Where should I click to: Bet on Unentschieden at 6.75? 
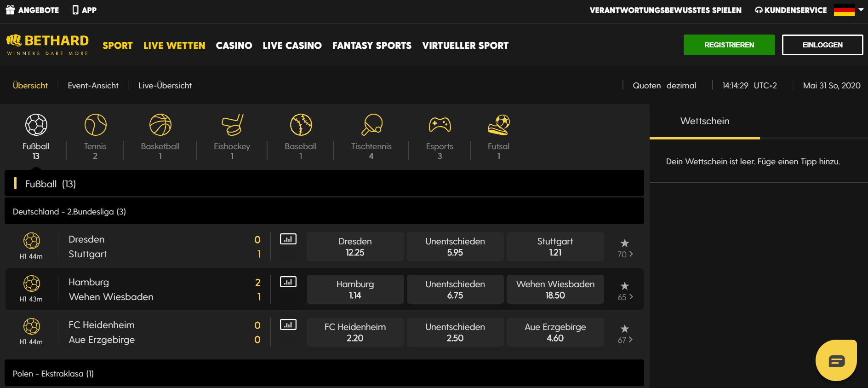455,289
